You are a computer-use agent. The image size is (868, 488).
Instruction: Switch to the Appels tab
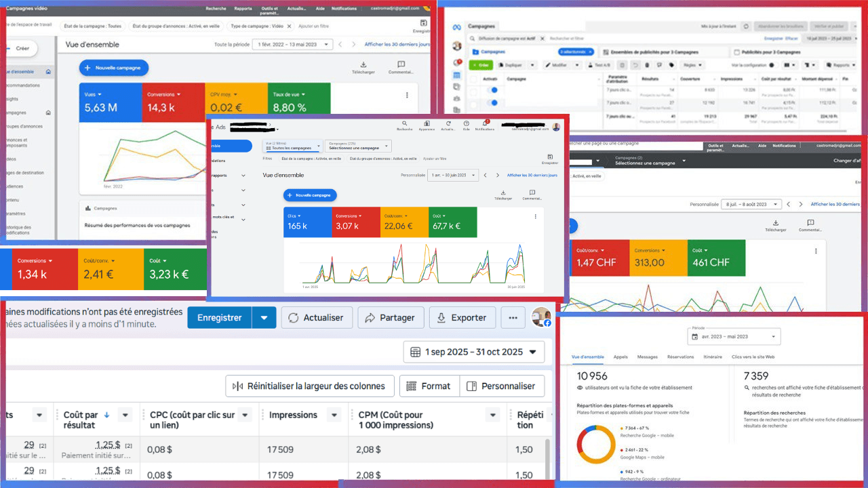click(x=620, y=357)
